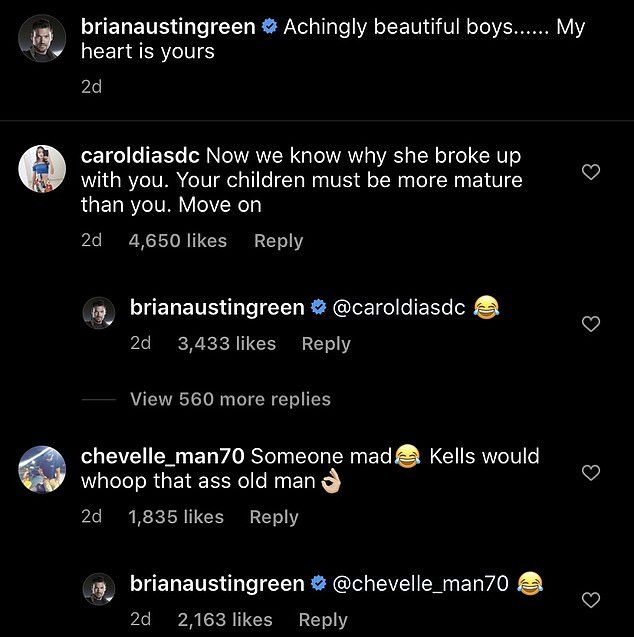Image resolution: width=634 pixels, height=637 pixels.
Task: Like chevelle_man70's comment with heart icon
Action: tap(591, 472)
